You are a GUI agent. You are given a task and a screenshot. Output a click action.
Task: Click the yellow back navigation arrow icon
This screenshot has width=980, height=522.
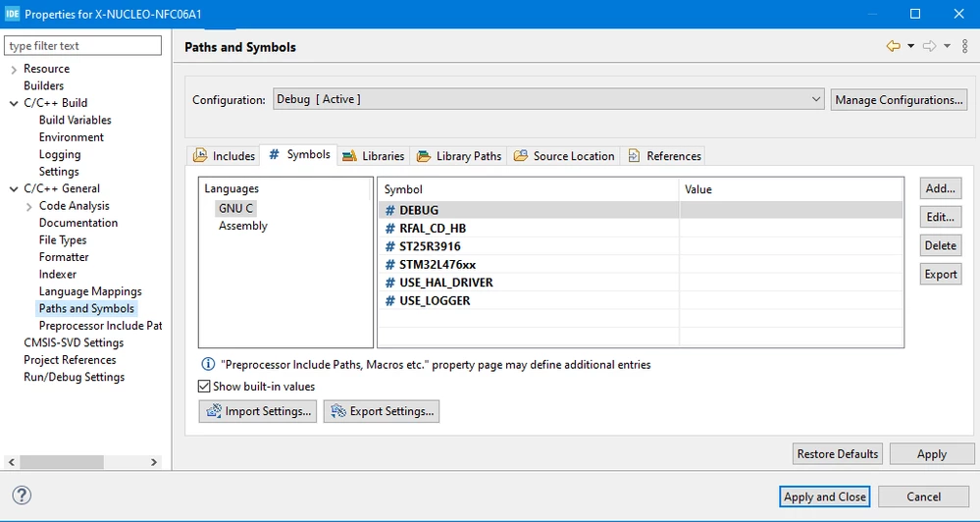[893, 46]
